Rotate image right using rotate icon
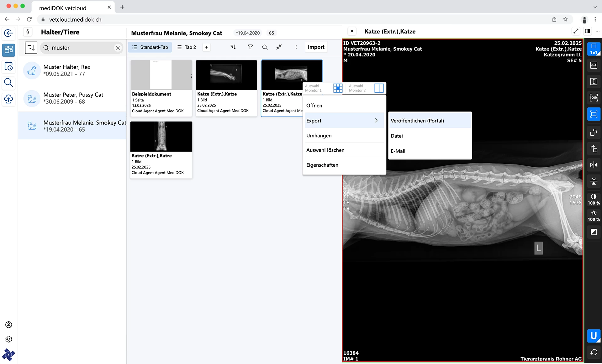 tap(594, 148)
